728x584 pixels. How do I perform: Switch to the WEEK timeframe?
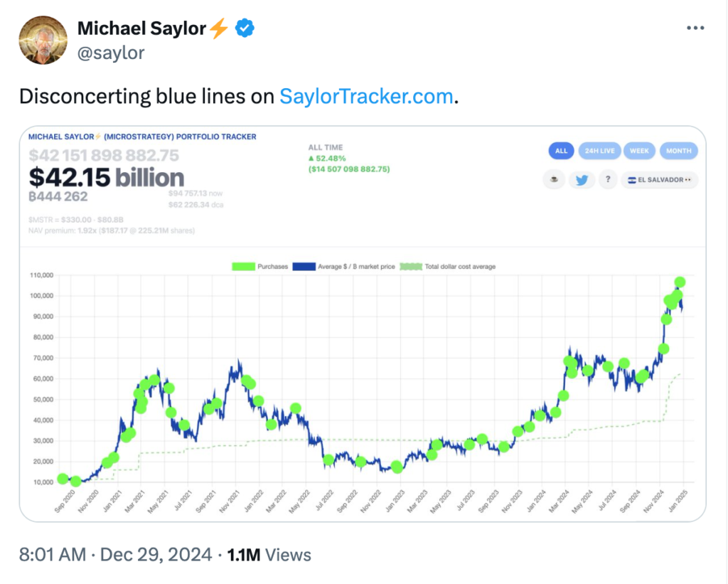[x=639, y=151]
